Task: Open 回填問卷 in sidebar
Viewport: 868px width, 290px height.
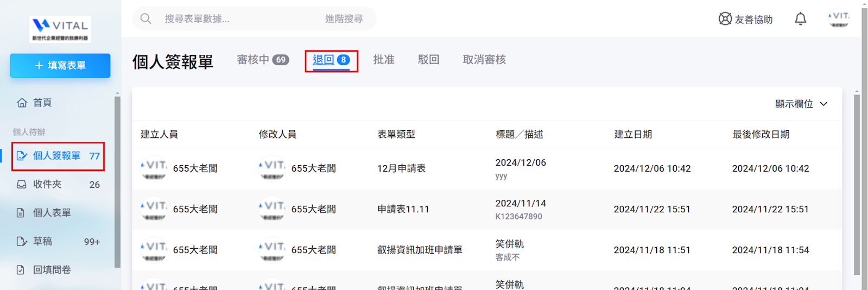Action: click(x=52, y=270)
